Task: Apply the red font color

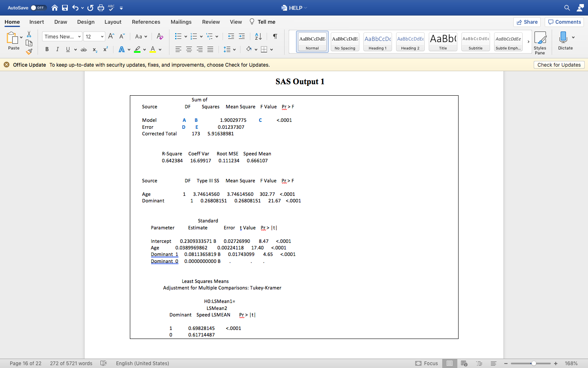Action: click(x=153, y=49)
